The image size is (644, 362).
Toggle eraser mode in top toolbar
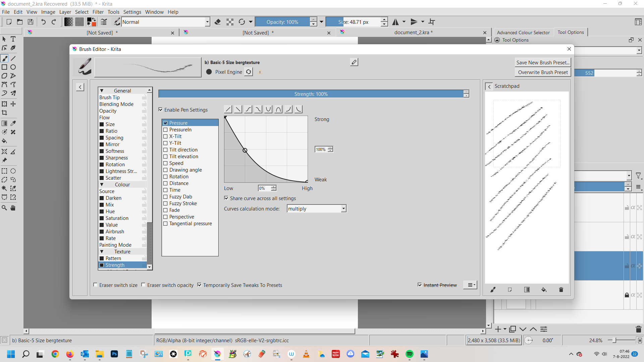(218, 22)
